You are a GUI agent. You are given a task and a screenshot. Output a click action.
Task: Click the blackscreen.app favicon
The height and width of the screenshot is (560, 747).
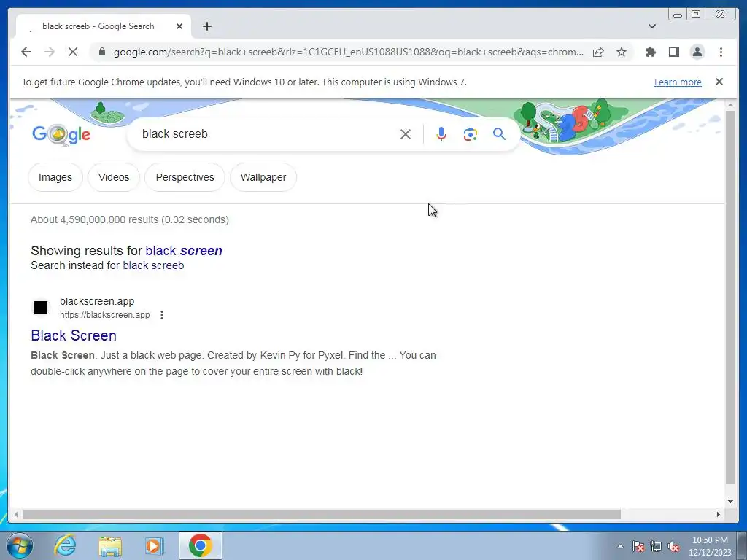(41, 308)
